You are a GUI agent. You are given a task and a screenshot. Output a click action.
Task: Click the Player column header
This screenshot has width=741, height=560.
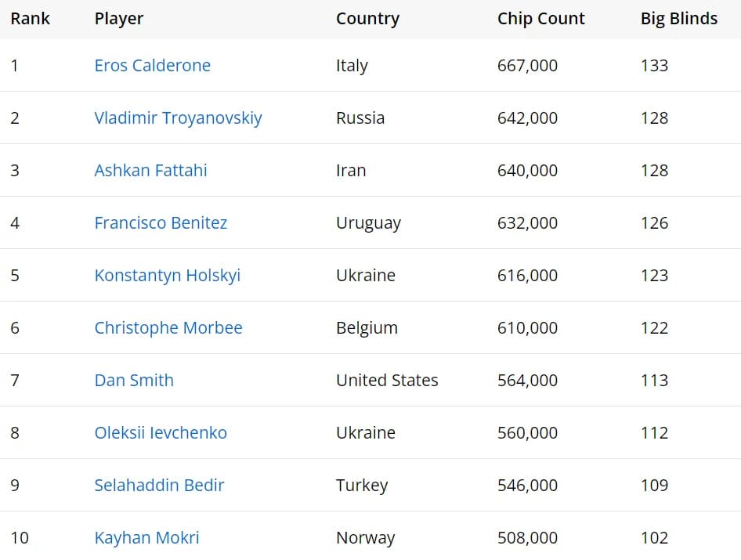click(x=118, y=19)
